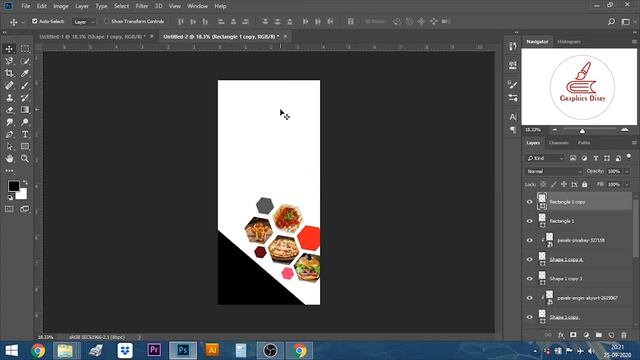The image size is (640, 360).
Task: Open Premiere Pro from the taskbar
Action: (x=154, y=351)
